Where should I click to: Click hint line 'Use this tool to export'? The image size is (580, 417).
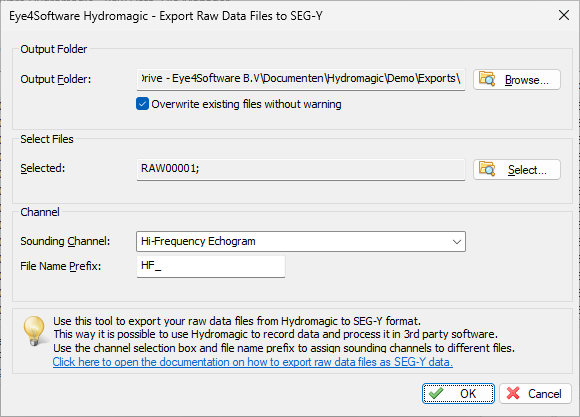(237, 321)
